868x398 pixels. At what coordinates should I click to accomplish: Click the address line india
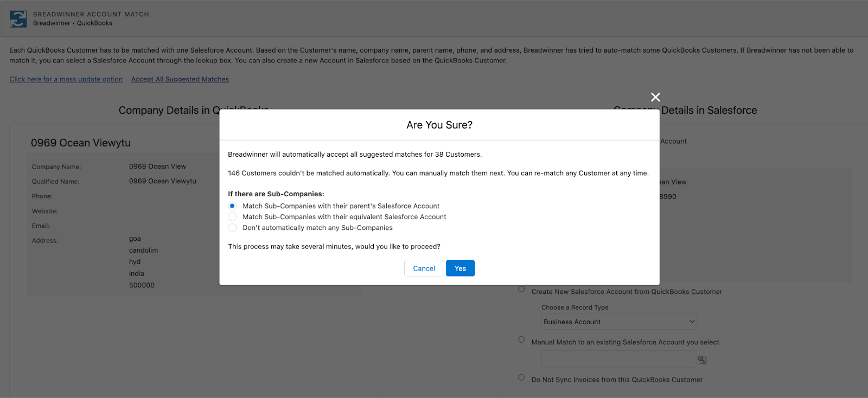pos(137,274)
